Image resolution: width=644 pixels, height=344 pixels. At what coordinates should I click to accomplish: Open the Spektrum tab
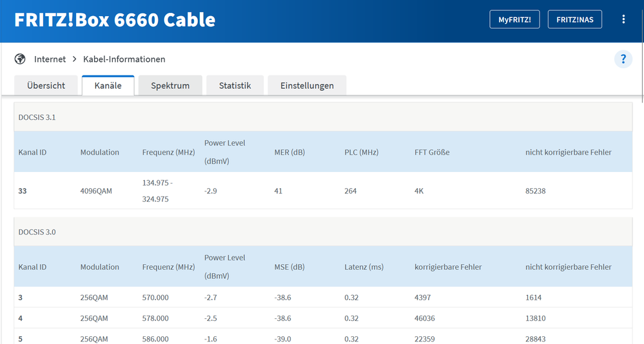click(170, 86)
